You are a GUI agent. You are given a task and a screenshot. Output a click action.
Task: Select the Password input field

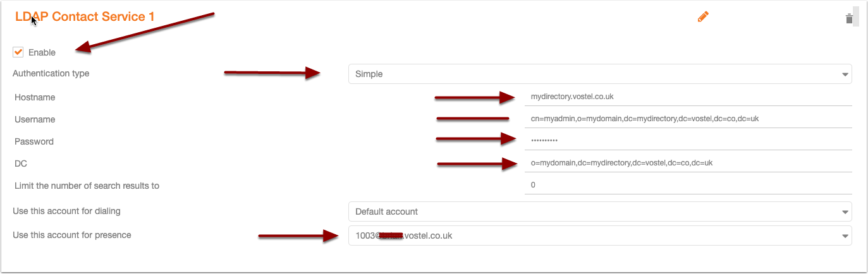coord(688,141)
